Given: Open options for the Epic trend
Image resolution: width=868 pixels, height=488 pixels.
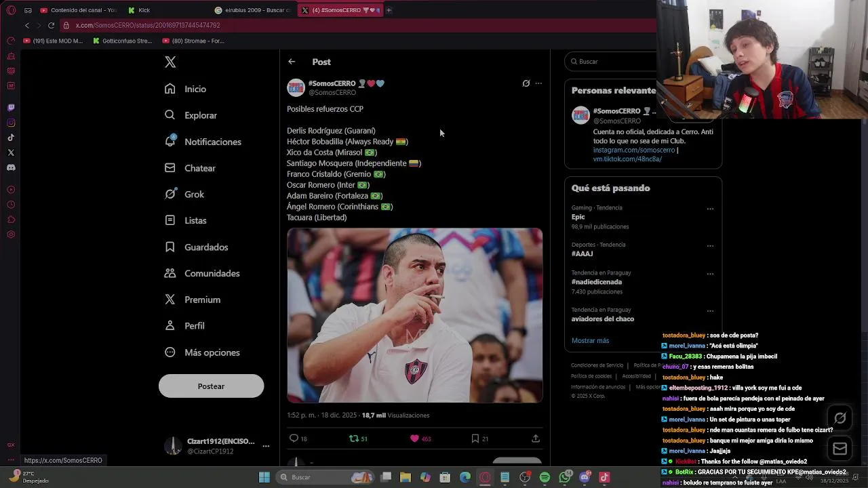Looking at the screenshot, I should pos(710,209).
